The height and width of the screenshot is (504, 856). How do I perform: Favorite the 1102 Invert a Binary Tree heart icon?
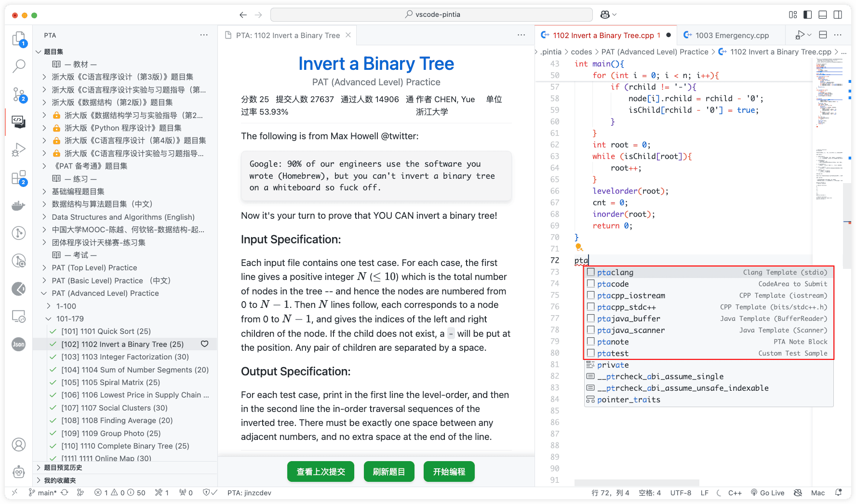(x=204, y=344)
